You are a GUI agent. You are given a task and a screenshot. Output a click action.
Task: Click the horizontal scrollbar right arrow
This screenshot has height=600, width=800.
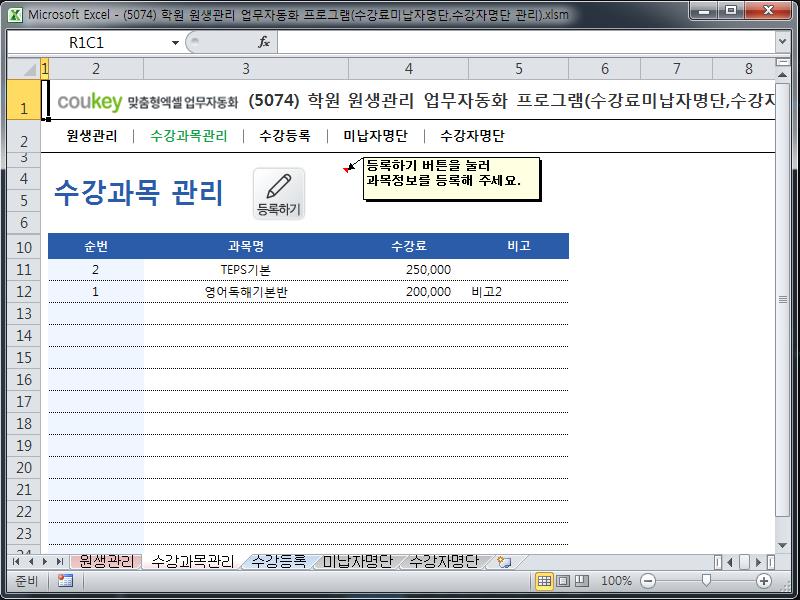click(x=758, y=562)
